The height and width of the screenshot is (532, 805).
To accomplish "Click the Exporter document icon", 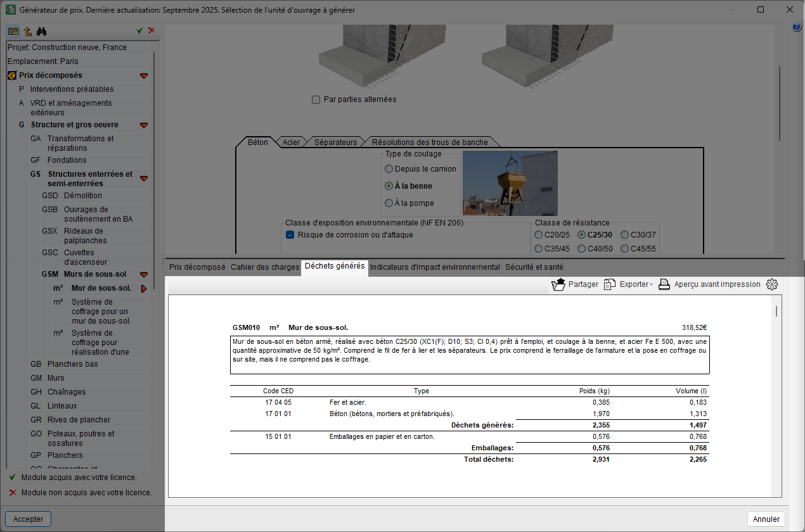I will click(x=610, y=284).
